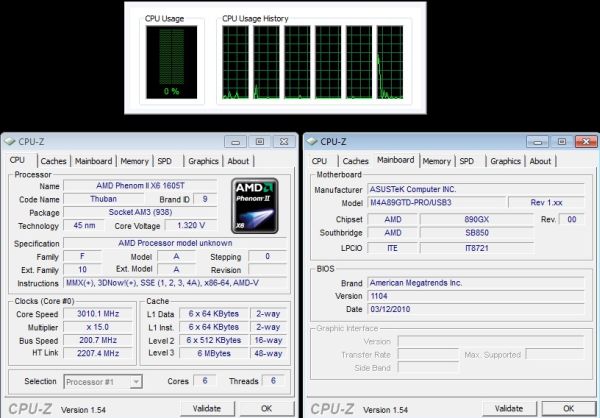Click the 48-way Level 3 associativity value

point(268,353)
